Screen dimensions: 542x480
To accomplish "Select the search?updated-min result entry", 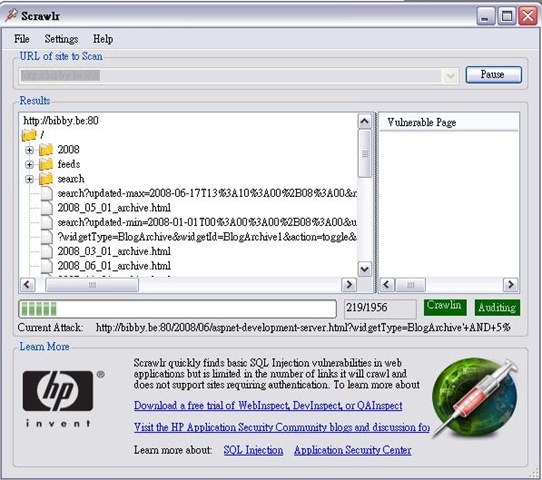I will (x=207, y=222).
